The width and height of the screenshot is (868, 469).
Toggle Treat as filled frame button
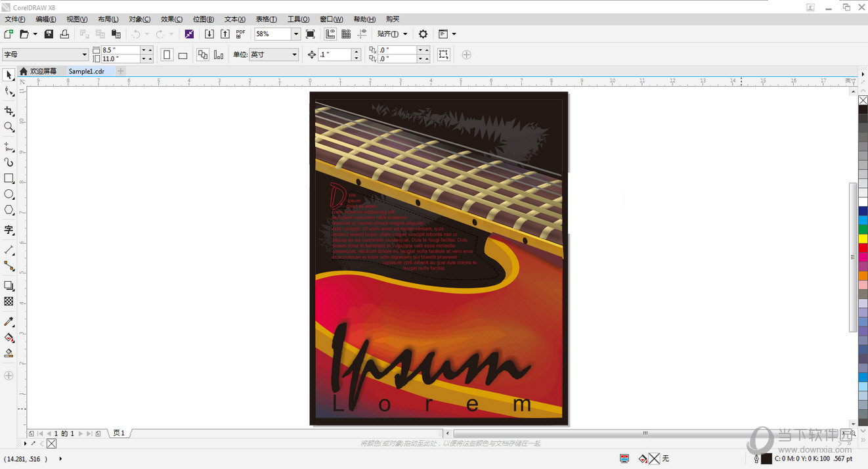(444, 55)
